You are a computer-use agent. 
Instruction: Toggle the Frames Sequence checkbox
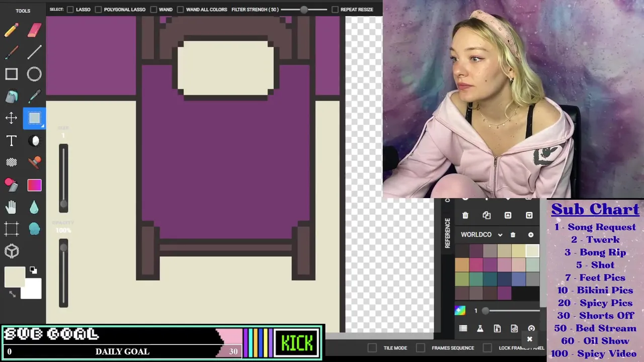tap(421, 348)
